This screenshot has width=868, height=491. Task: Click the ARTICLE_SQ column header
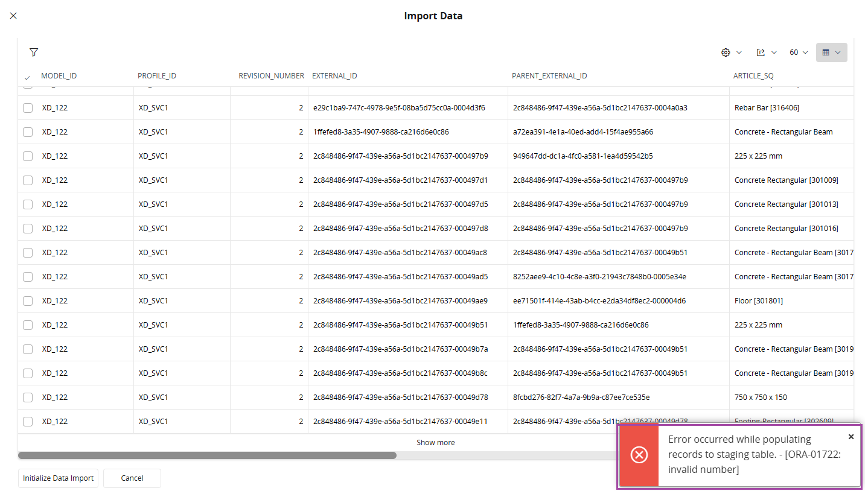click(753, 76)
